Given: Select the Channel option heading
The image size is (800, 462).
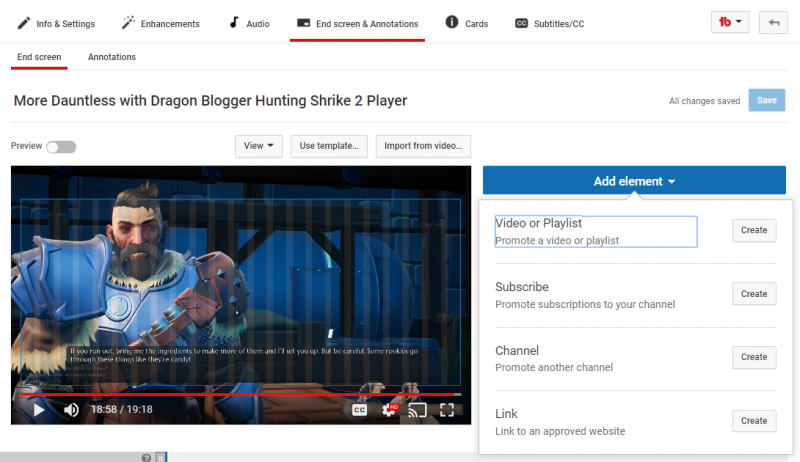Looking at the screenshot, I should coord(517,350).
